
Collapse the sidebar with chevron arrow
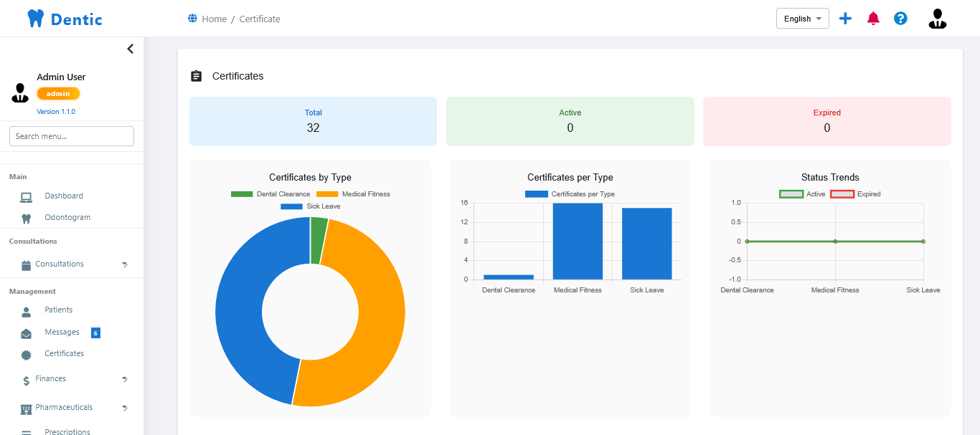131,49
